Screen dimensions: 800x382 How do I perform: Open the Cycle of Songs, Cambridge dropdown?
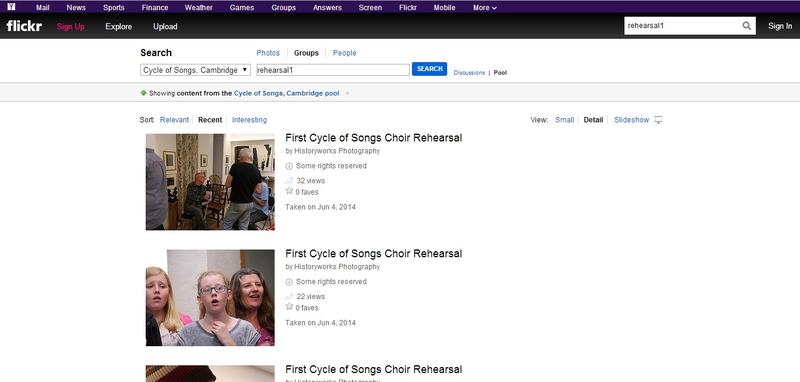195,70
